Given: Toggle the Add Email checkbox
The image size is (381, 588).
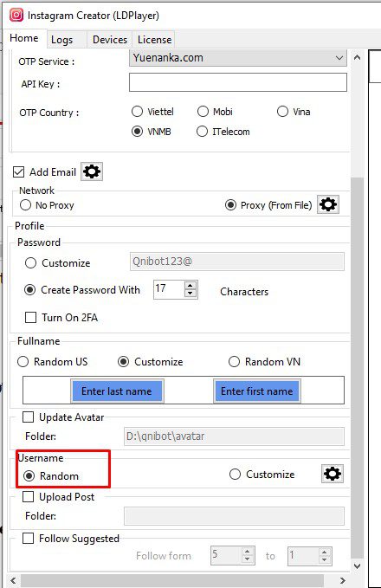Looking at the screenshot, I should pyautogui.click(x=18, y=171).
